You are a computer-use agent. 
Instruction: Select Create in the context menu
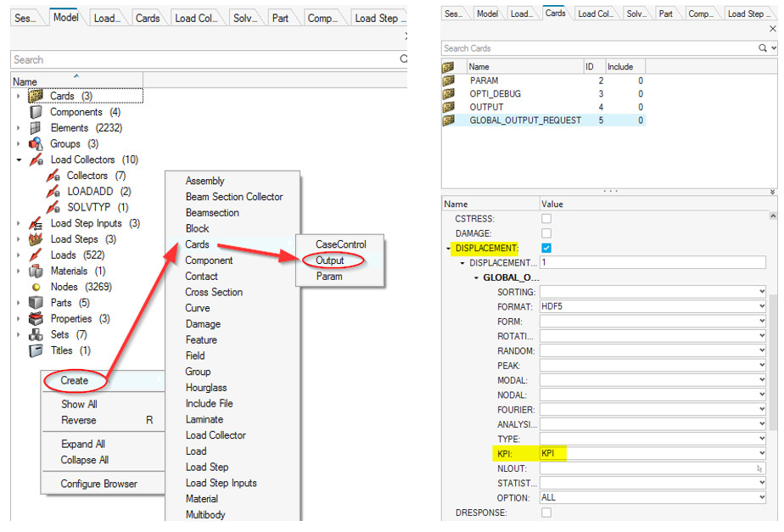pyautogui.click(x=74, y=381)
